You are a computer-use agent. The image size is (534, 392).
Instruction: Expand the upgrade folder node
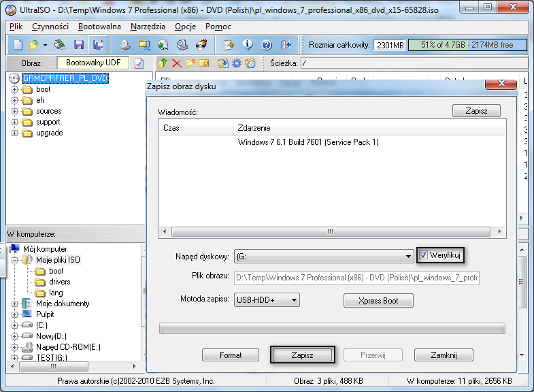tap(14, 133)
